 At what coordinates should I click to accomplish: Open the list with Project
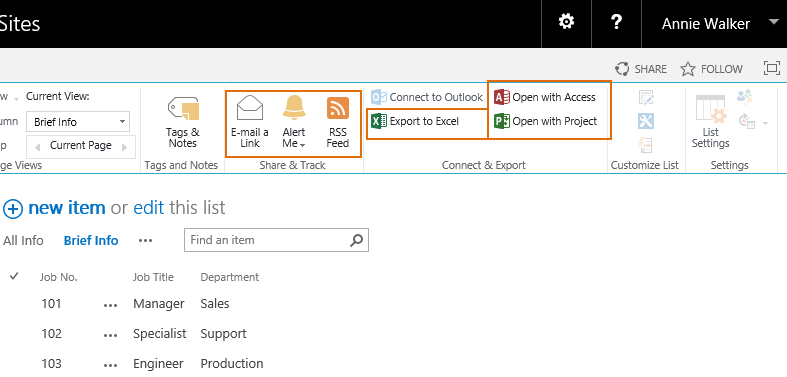click(546, 121)
